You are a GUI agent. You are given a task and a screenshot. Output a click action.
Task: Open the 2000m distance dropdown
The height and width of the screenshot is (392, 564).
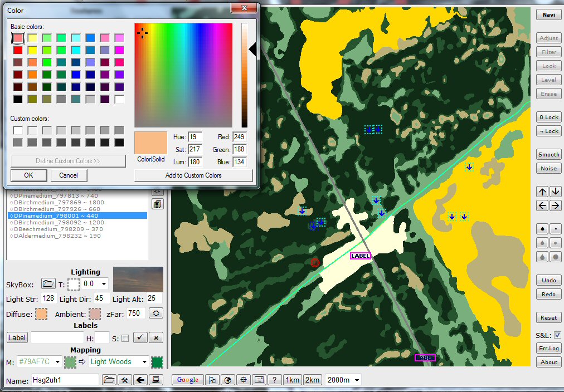point(357,380)
